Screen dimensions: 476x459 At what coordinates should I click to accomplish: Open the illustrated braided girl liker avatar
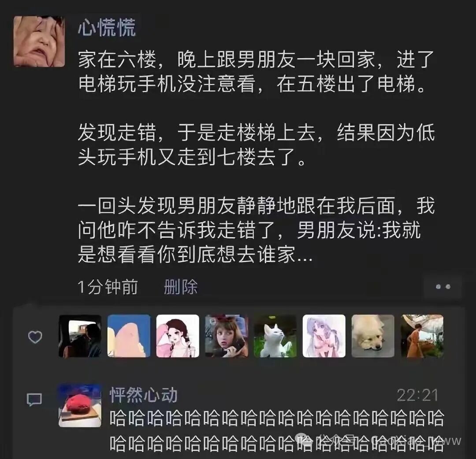pos(178,336)
